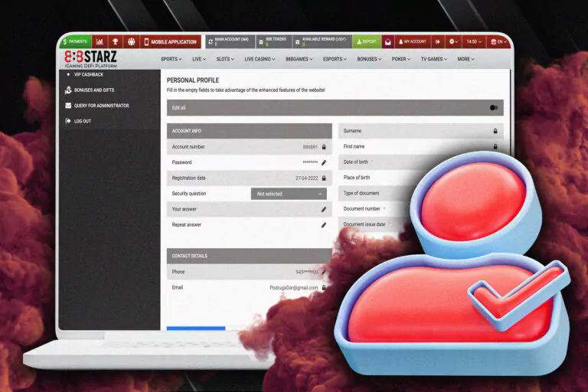Click the trophy icon in top bar

pyautogui.click(x=115, y=41)
